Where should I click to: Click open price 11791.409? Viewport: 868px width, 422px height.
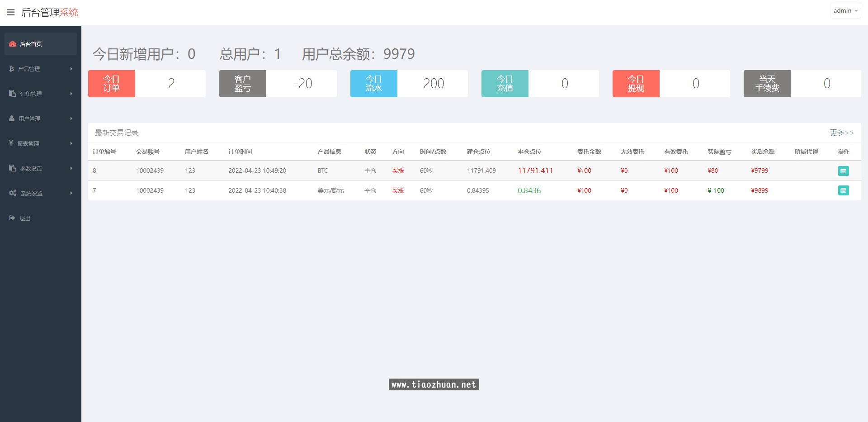481,171
